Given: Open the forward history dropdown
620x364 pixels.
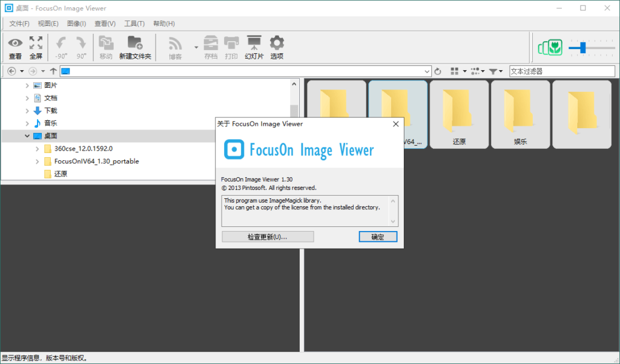Looking at the screenshot, I should 43,71.
